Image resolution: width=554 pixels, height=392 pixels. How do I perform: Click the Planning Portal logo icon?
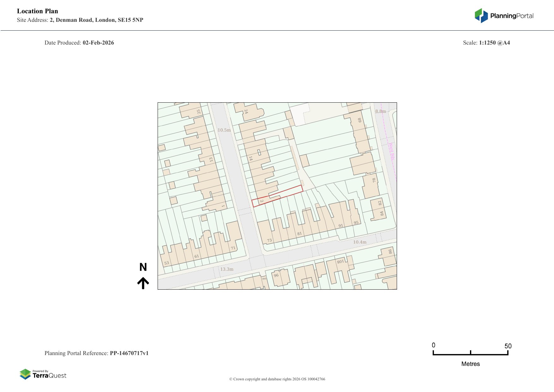tap(481, 15)
